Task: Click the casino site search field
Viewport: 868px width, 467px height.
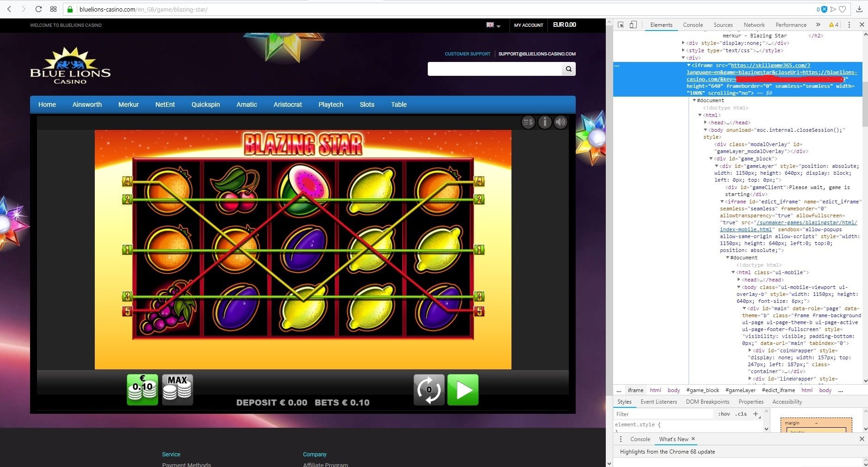Action: pyautogui.click(x=495, y=69)
